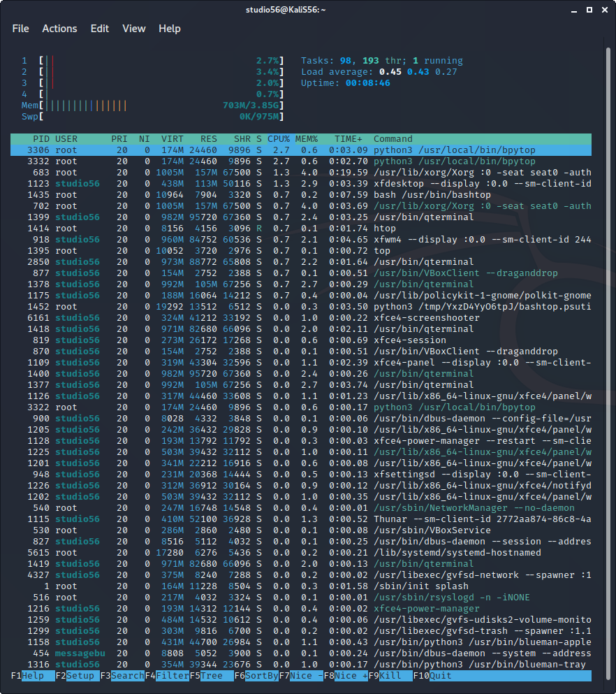This screenshot has width=616, height=694.
Task: Filter the process list with F4Filter
Action: (165, 676)
